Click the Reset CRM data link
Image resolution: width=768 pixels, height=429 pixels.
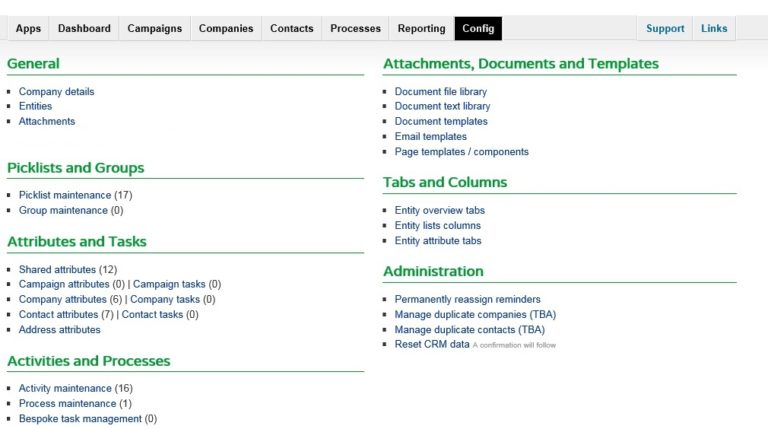click(x=431, y=344)
